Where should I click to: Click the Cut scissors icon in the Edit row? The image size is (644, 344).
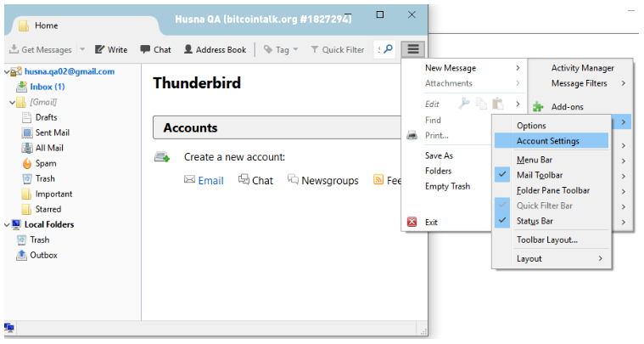click(x=464, y=104)
